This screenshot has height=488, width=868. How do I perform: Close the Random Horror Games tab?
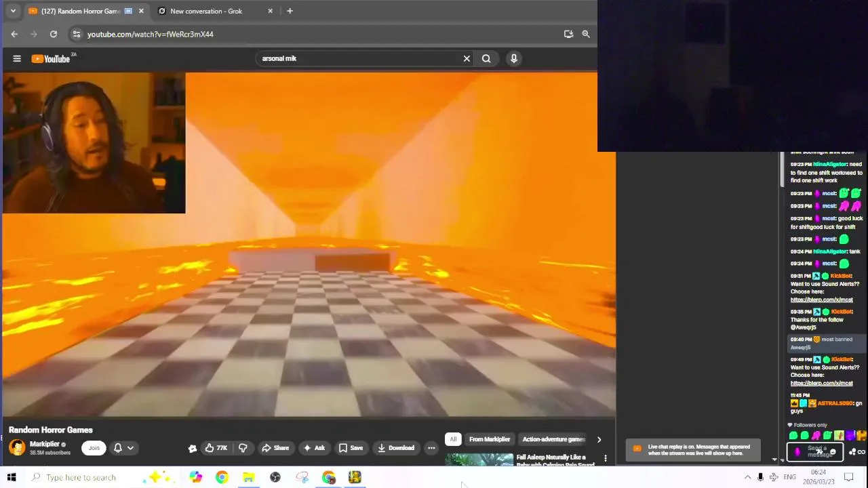141,11
